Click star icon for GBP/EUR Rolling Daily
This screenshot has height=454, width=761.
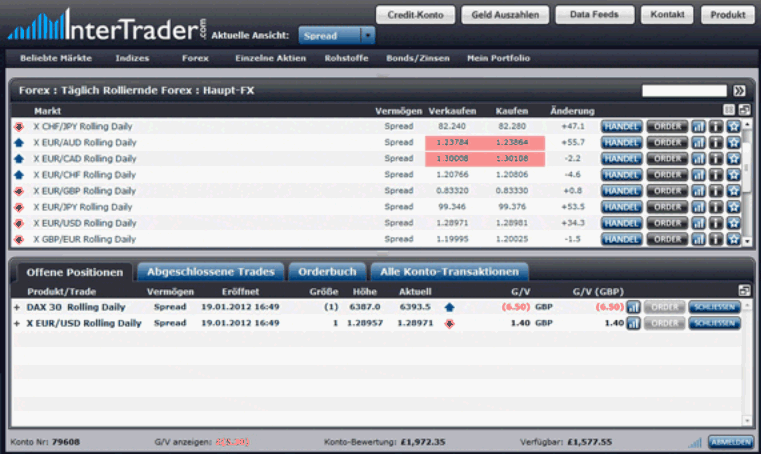[x=733, y=239]
